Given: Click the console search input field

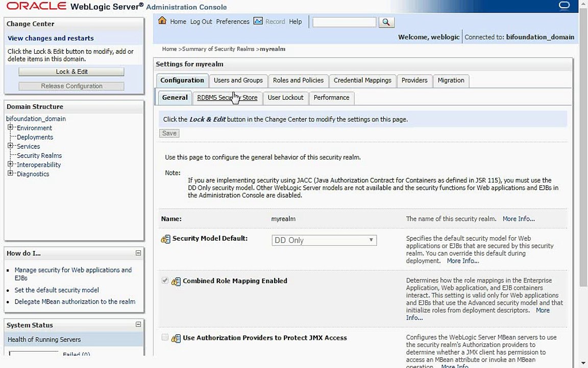Looking at the screenshot, I should [x=344, y=22].
